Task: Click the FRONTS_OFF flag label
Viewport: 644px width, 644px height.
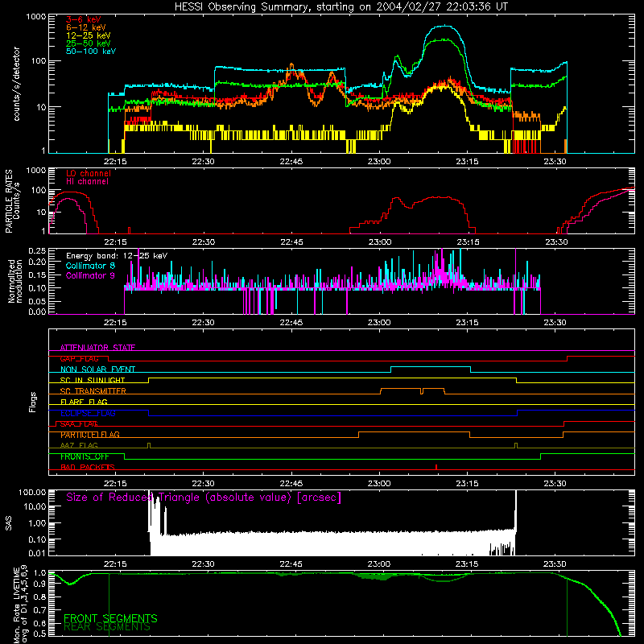Action: click(x=85, y=456)
